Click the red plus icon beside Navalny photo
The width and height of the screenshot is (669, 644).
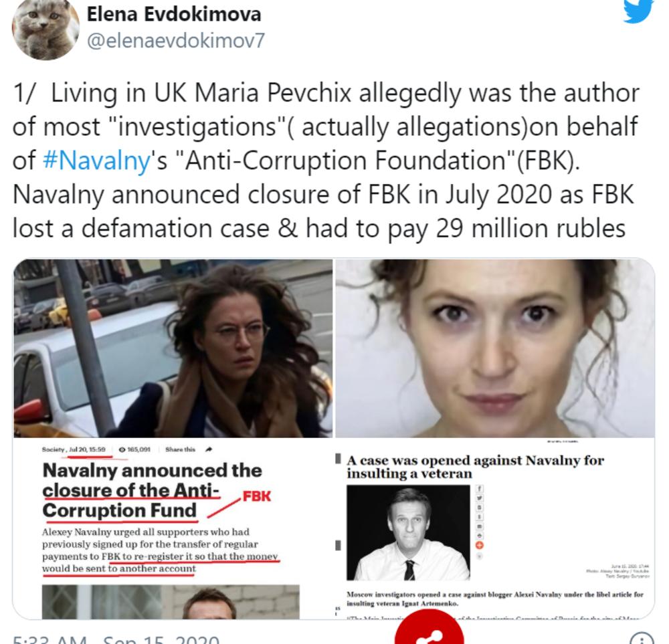[x=480, y=545]
